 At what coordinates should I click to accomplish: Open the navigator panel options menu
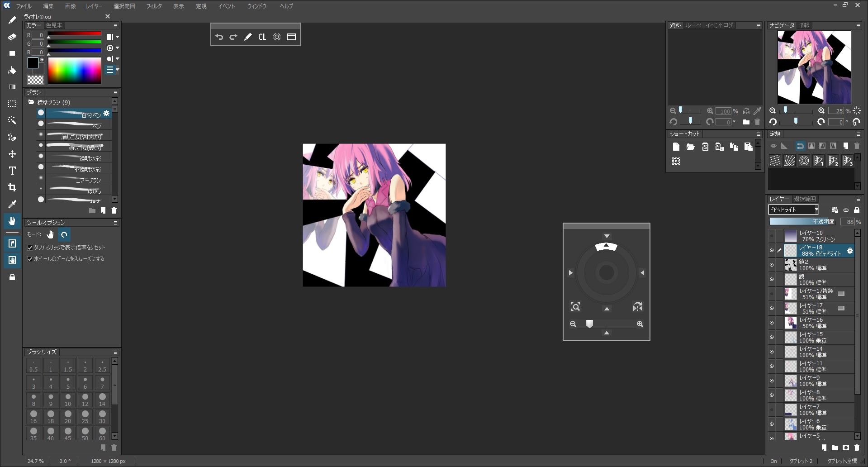click(x=858, y=25)
